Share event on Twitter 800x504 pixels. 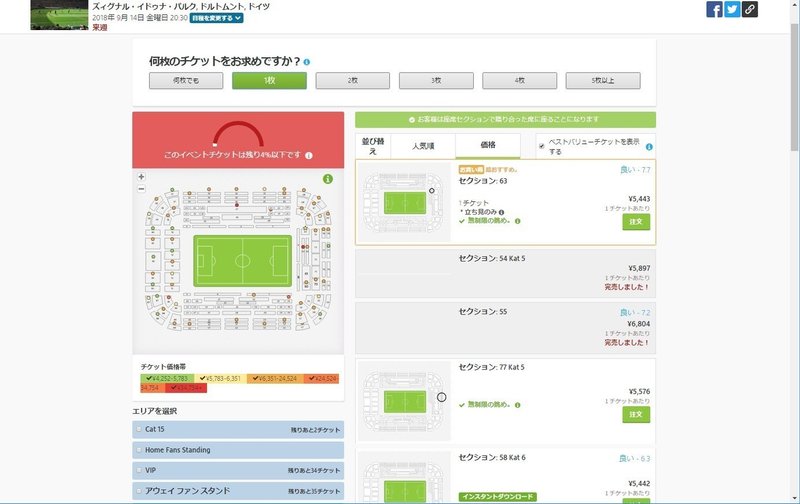click(732, 9)
